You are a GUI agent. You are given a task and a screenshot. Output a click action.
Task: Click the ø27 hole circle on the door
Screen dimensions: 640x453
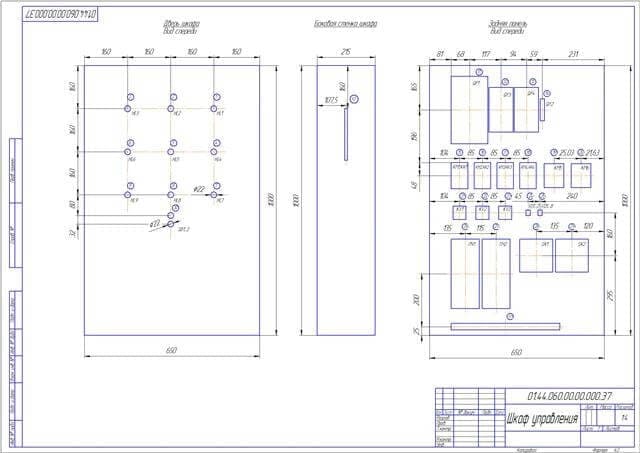tap(171, 224)
